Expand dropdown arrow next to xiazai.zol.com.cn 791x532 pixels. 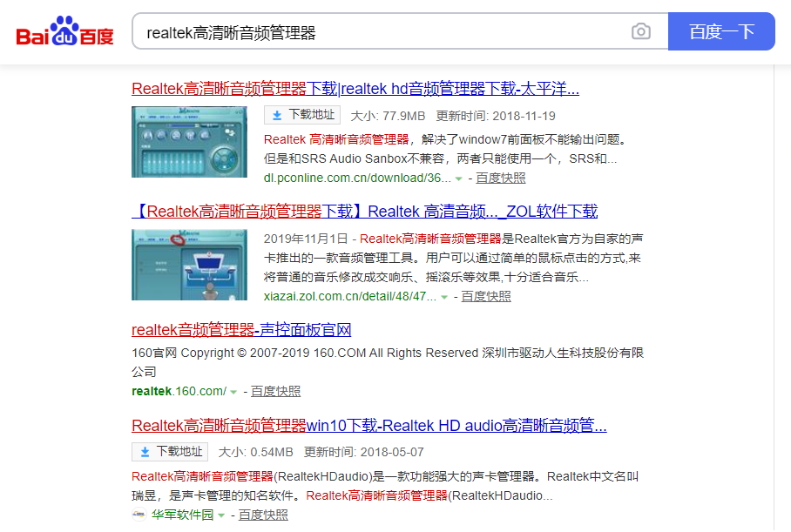point(444,297)
